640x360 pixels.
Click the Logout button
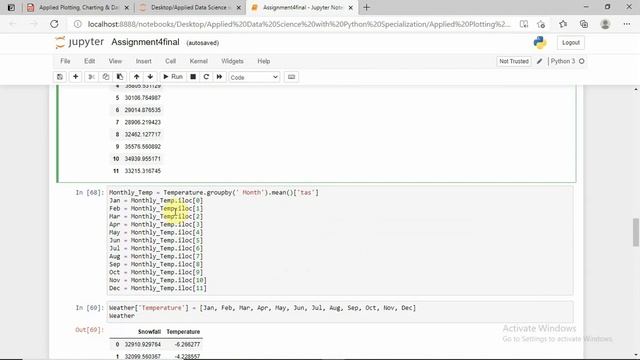571,42
